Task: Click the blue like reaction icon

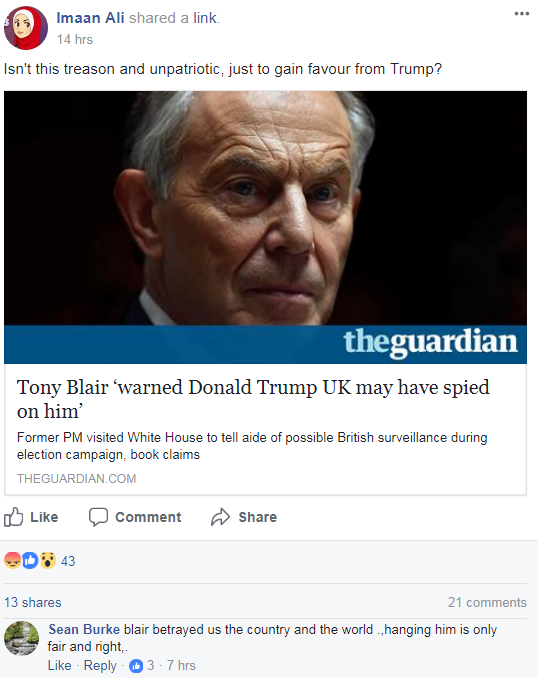Action: tap(30, 560)
